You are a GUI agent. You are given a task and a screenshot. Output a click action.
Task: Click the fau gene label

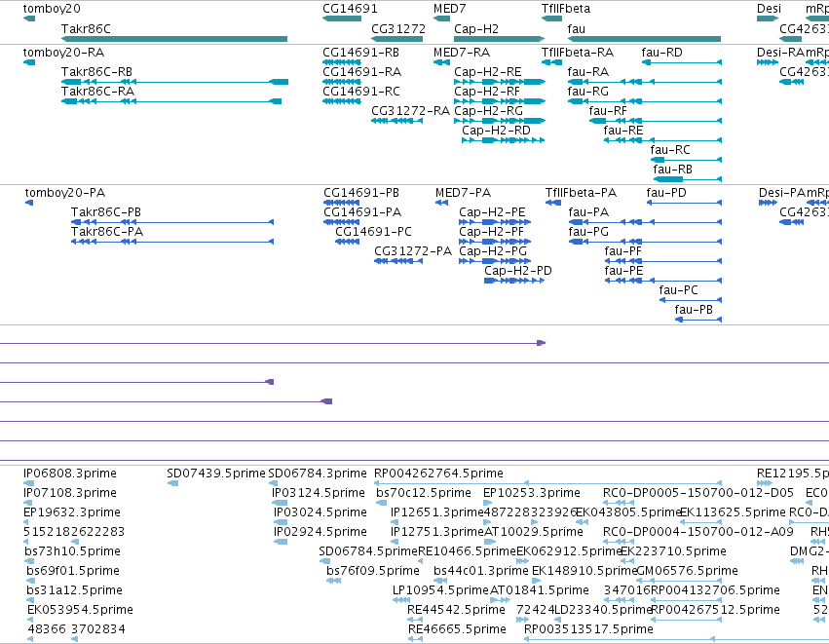click(x=577, y=28)
